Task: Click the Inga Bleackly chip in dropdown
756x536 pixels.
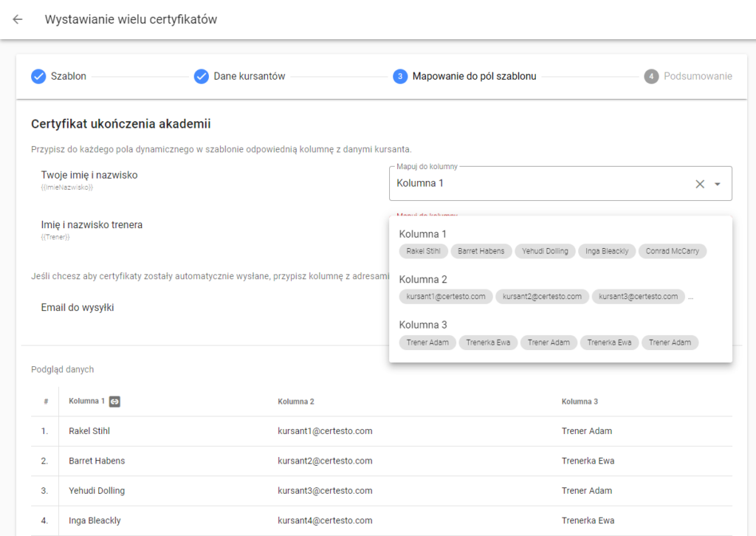Action: [x=607, y=251]
